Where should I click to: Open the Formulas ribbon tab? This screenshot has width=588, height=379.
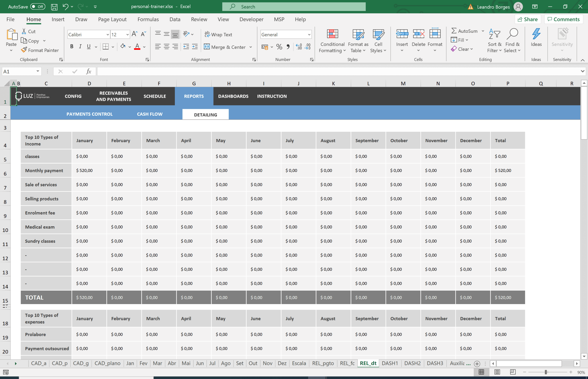point(148,19)
